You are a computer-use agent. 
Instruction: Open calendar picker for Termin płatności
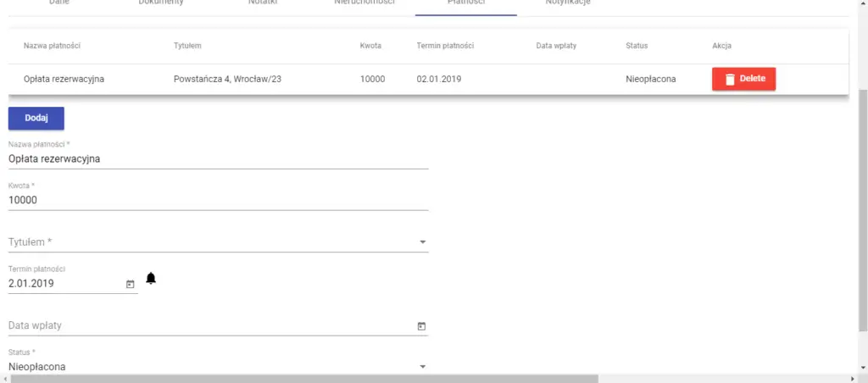pyautogui.click(x=130, y=284)
